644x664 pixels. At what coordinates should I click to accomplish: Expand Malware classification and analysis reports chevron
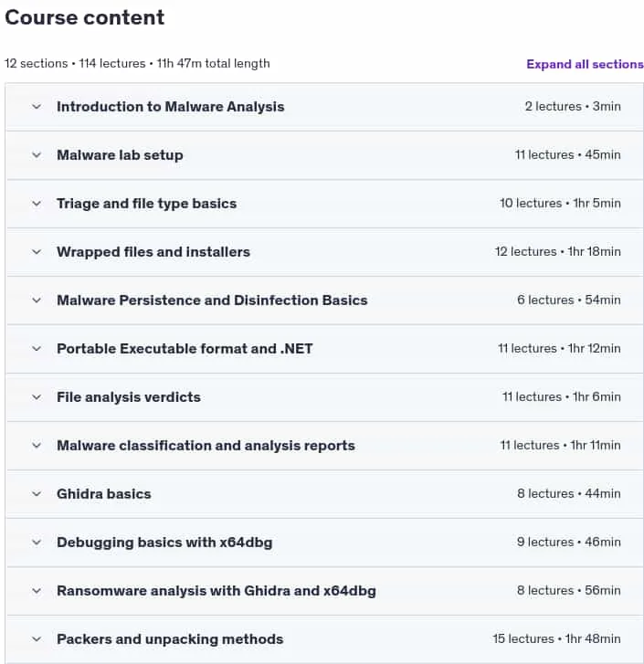(37, 446)
